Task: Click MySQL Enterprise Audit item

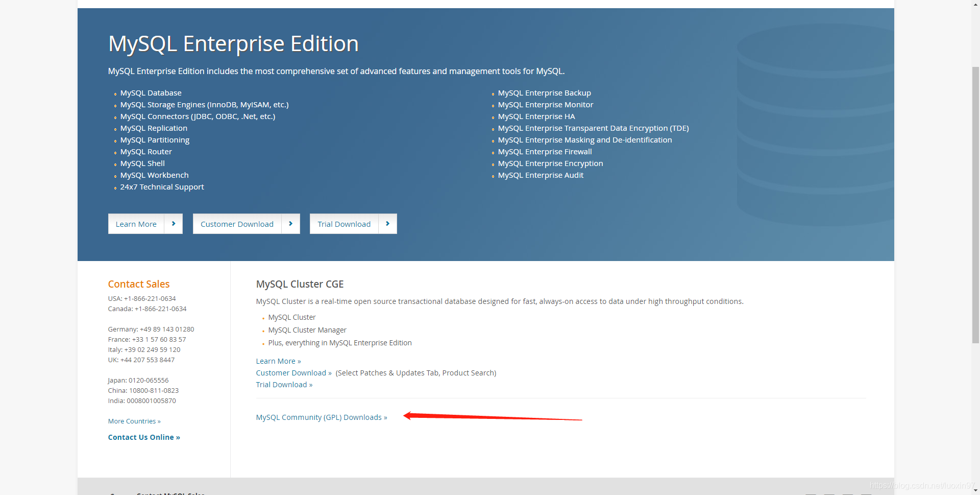Action: click(541, 175)
